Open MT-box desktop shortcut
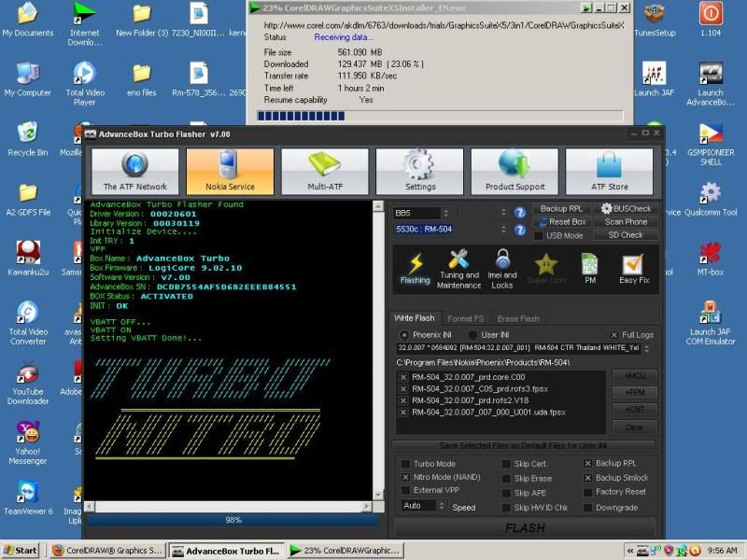 coord(711,259)
